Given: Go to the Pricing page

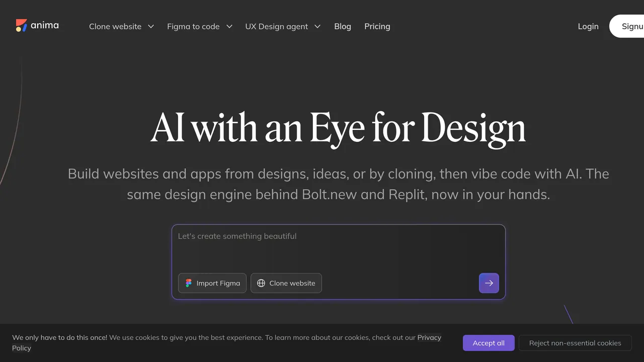Looking at the screenshot, I should pyautogui.click(x=377, y=26).
